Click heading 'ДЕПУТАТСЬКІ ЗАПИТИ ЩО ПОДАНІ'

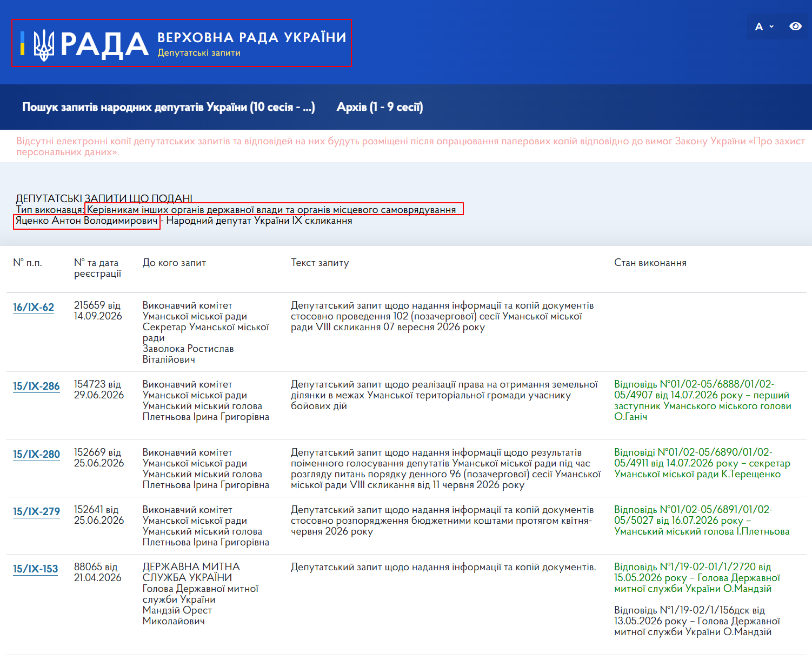pyautogui.click(x=104, y=198)
